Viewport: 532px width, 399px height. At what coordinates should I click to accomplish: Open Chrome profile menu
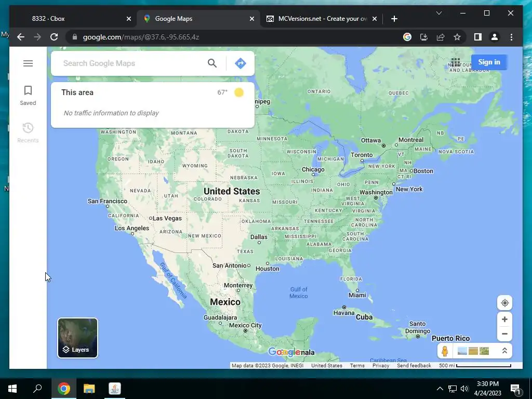pyautogui.click(x=495, y=37)
